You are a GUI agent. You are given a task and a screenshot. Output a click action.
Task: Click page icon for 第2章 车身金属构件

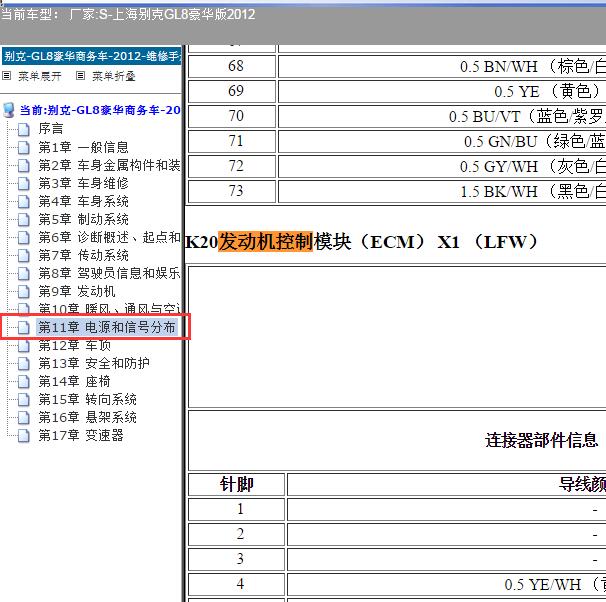click(x=24, y=166)
